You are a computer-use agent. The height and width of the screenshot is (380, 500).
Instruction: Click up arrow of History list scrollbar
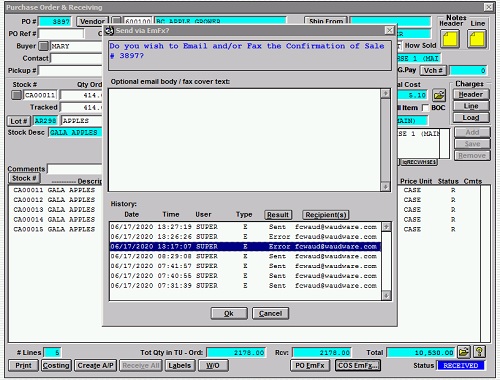pos(386,227)
